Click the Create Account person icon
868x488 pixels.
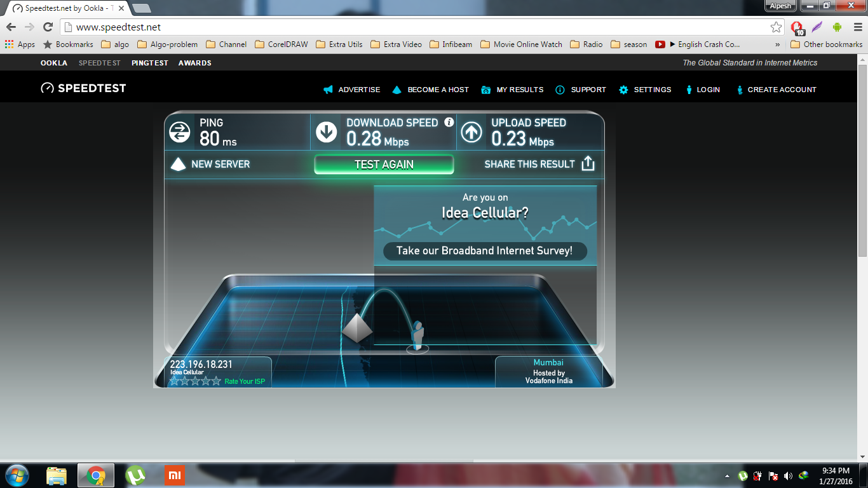tap(740, 90)
